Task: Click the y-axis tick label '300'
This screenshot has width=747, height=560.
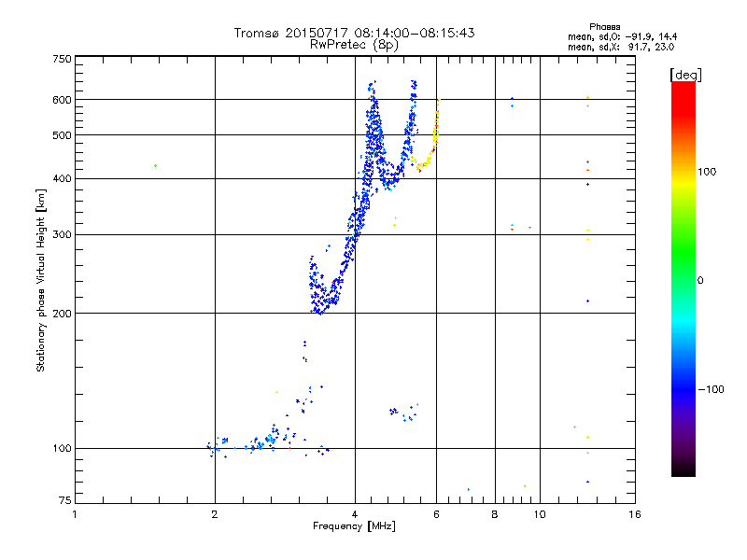Action: tap(62, 235)
